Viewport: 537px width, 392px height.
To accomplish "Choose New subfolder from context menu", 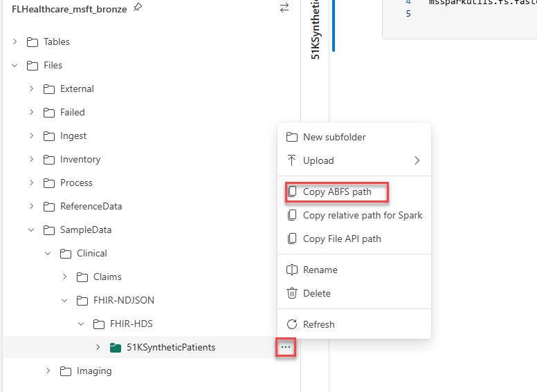I will click(x=354, y=137).
